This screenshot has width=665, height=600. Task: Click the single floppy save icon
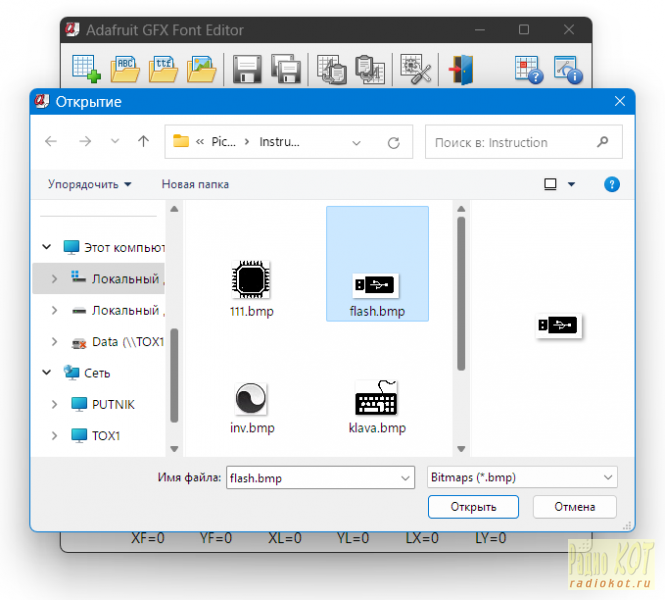(248, 69)
